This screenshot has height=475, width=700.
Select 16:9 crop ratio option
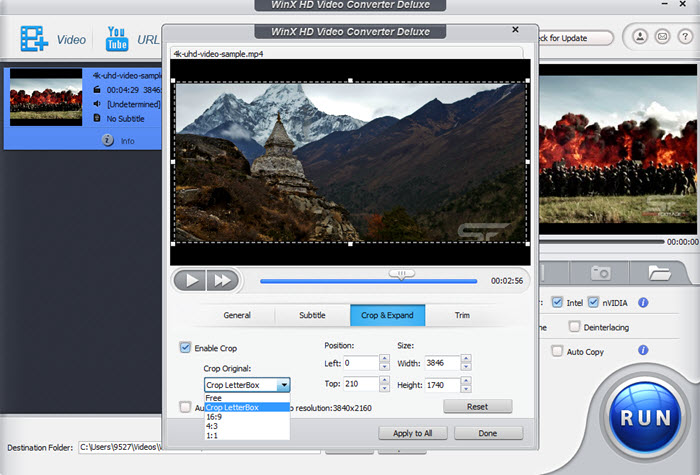(x=247, y=417)
